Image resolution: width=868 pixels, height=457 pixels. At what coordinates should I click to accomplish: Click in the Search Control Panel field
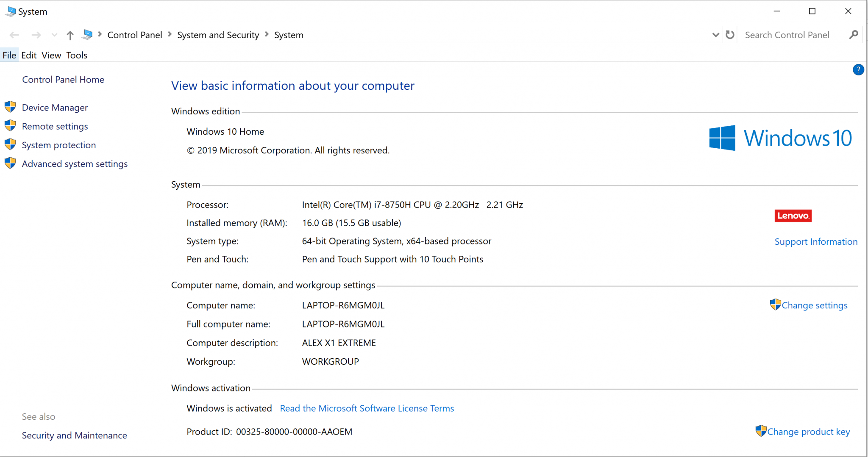click(793, 35)
